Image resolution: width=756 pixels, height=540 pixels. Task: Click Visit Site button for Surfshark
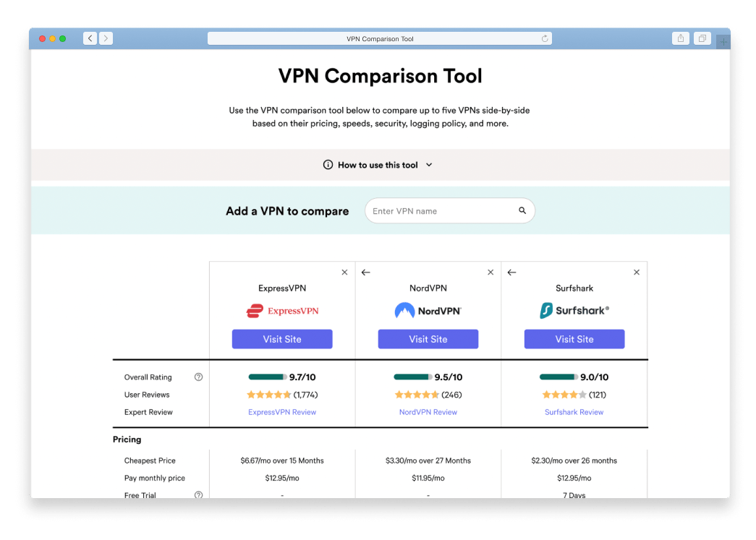pyautogui.click(x=574, y=339)
